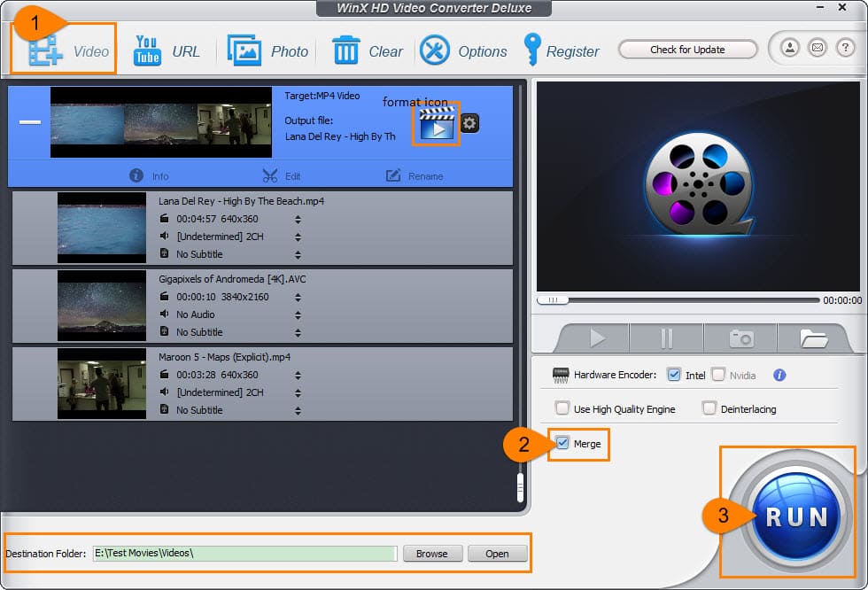This screenshot has width=868, height=590.
Task: Minimize the WinX HD Video Converter window
Action: click(x=820, y=7)
